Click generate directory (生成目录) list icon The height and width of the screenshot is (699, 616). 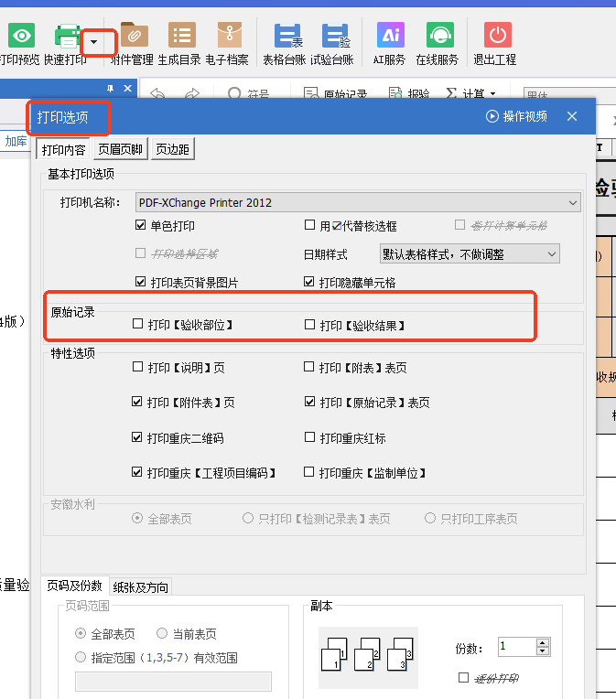click(x=182, y=35)
